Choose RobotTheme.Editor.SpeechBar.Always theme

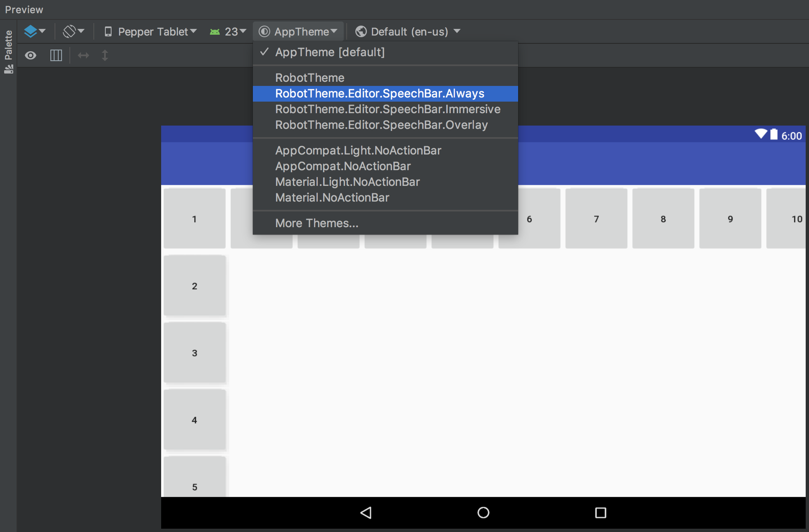pyautogui.click(x=379, y=94)
